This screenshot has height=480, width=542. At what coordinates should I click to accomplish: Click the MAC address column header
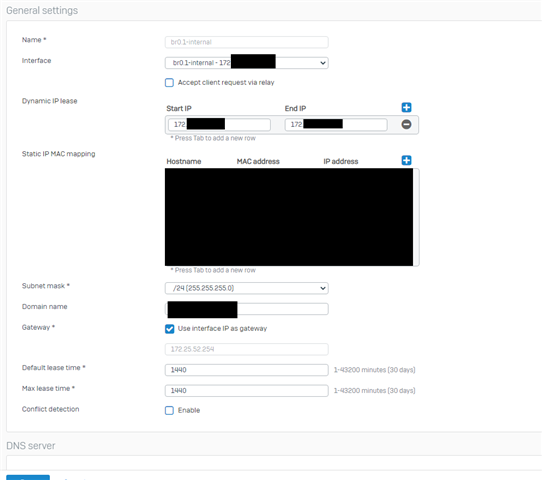pyautogui.click(x=258, y=161)
